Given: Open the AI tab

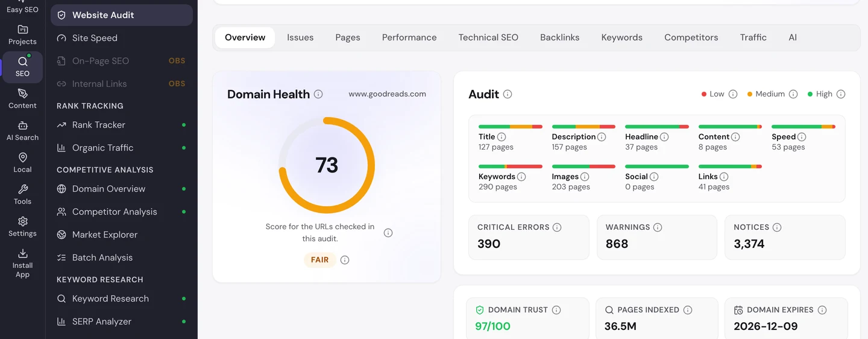Looking at the screenshot, I should tap(793, 37).
